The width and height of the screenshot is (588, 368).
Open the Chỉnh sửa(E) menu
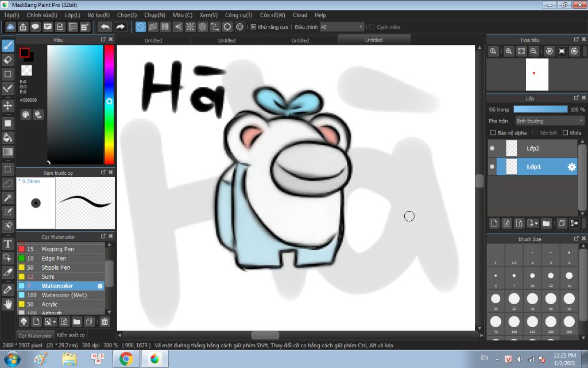click(x=42, y=15)
